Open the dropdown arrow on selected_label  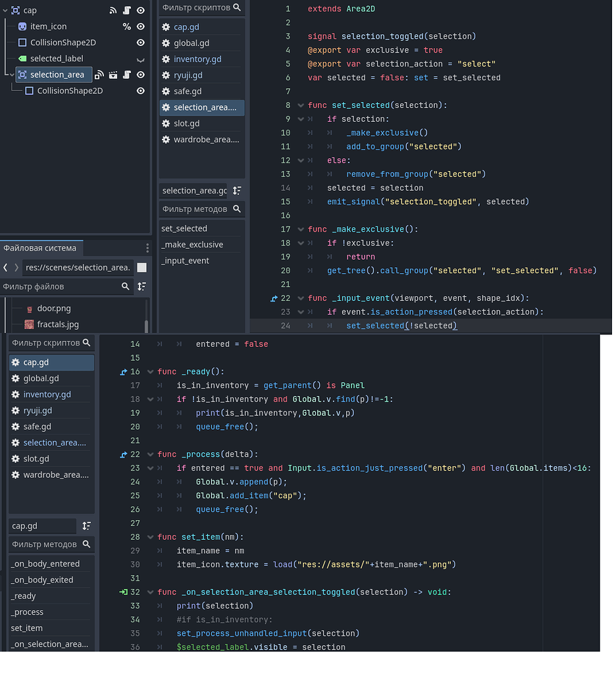click(140, 59)
